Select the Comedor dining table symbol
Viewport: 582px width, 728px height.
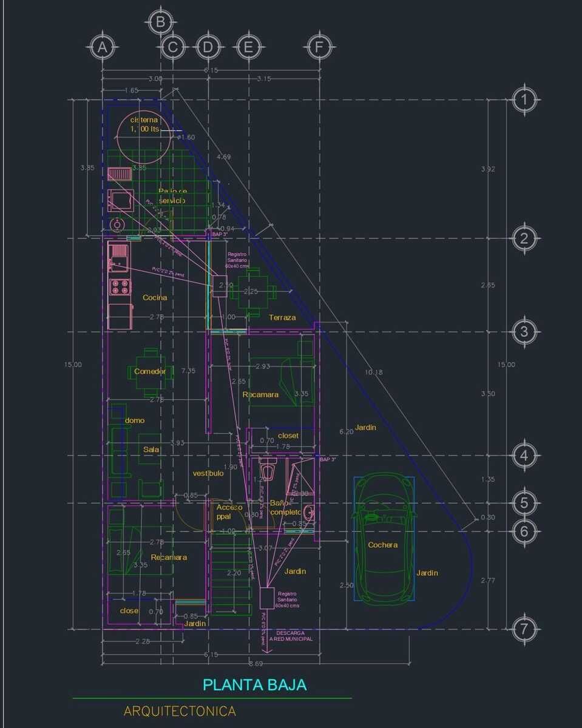[150, 372]
